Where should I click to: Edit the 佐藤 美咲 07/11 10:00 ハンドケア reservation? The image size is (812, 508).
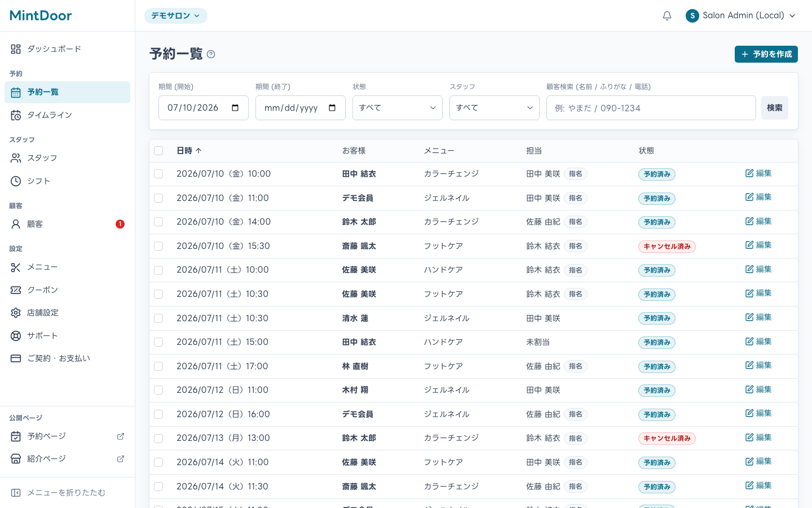[758, 269]
